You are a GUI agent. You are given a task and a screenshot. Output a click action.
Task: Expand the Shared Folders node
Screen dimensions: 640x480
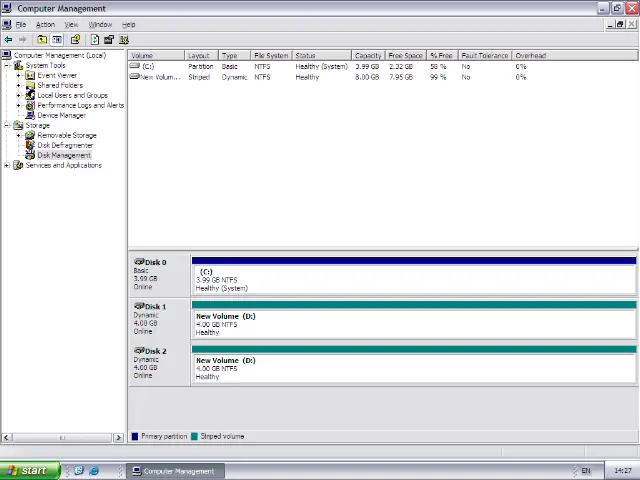pyautogui.click(x=18, y=85)
